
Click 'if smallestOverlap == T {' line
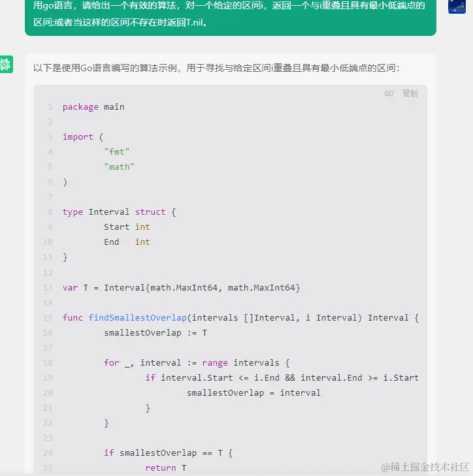pos(169,453)
